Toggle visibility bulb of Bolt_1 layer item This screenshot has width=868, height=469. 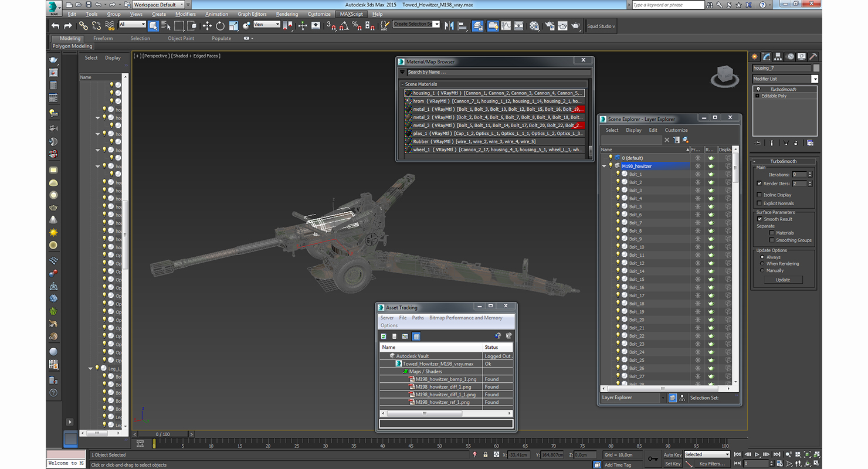(618, 174)
